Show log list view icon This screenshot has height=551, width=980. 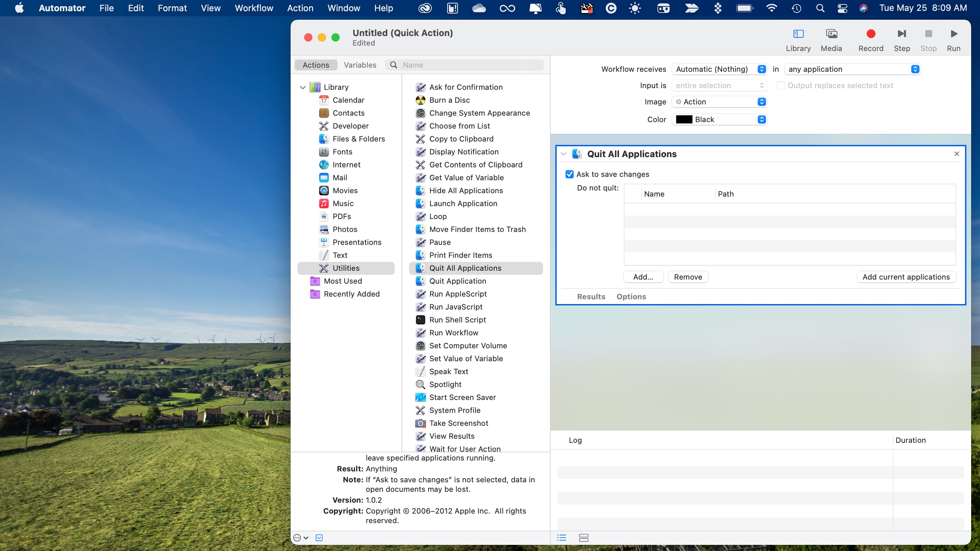point(561,538)
